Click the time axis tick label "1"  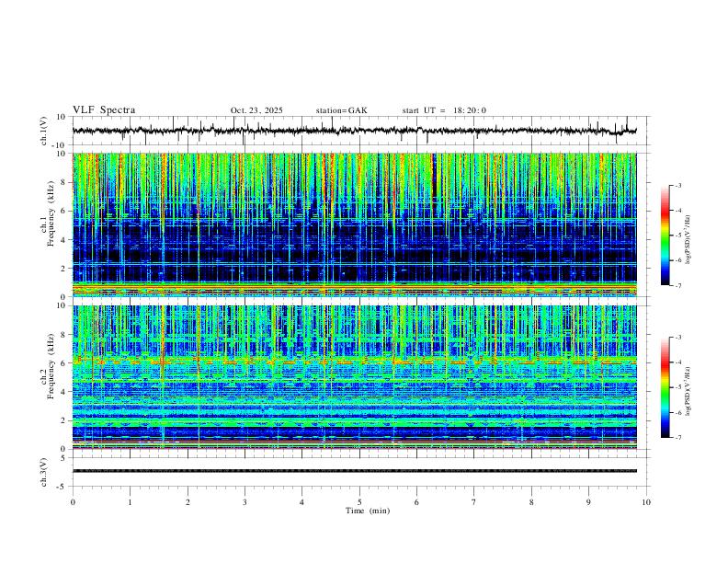(131, 502)
